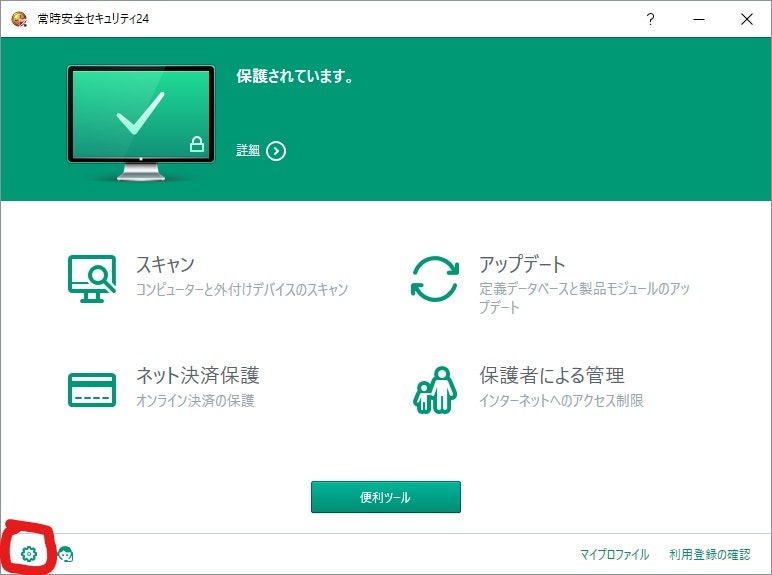Click the credit card payment protection icon
The width and height of the screenshot is (772, 575).
92,390
